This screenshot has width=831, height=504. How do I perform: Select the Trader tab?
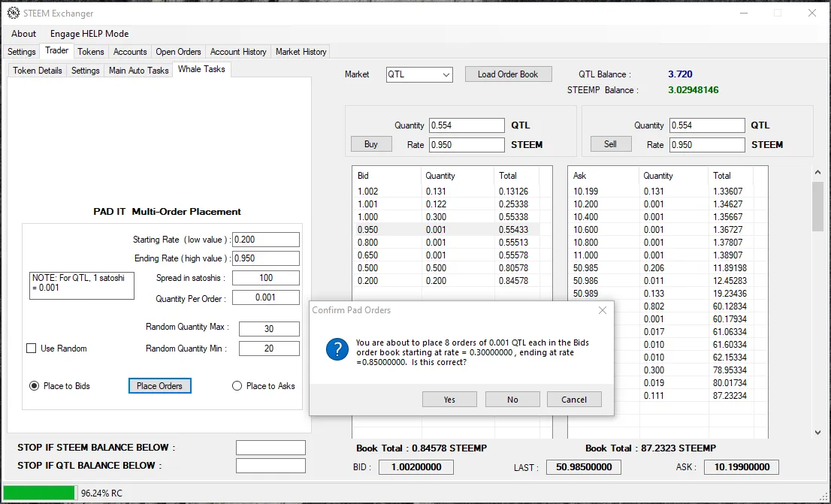56,50
